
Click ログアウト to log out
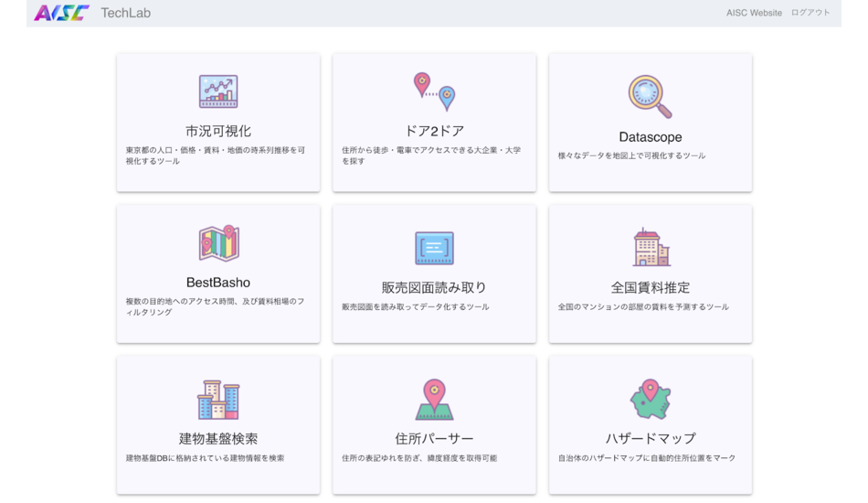click(810, 13)
